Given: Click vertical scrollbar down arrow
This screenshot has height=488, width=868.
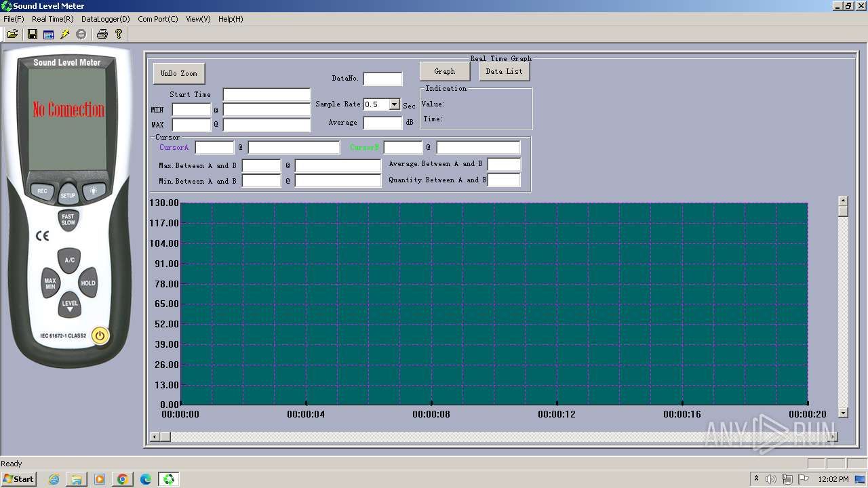Looking at the screenshot, I should [x=843, y=413].
